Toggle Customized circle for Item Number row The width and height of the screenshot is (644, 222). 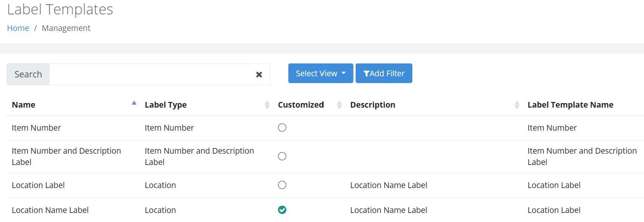282,128
